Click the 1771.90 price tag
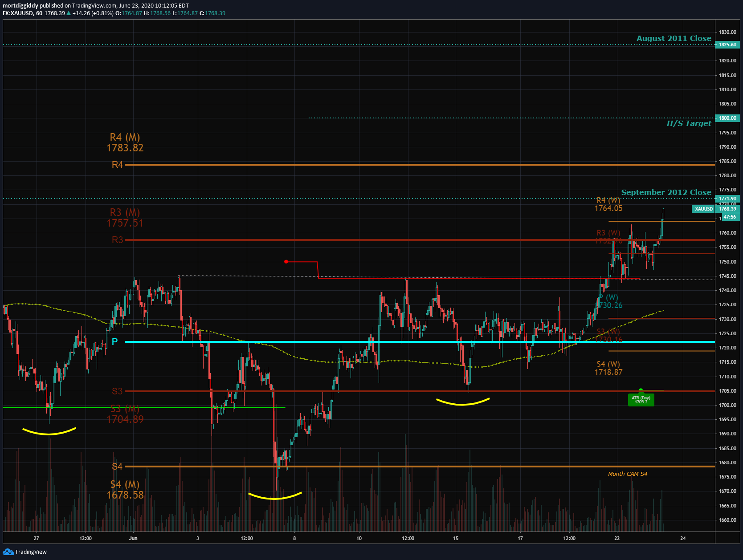The width and height of the screenshot is (743, 560). pyautogui.click(x=727, y=199)
